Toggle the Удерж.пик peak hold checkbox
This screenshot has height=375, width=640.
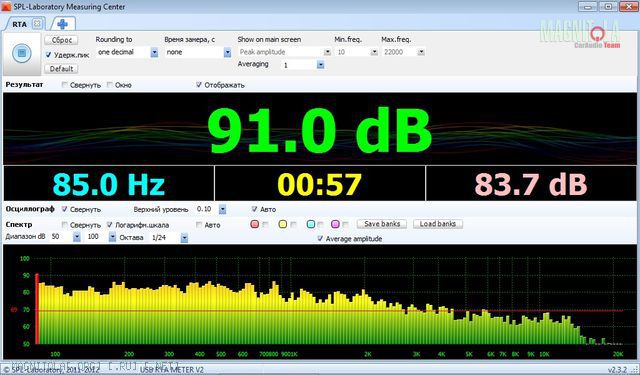tap(49, 55)
